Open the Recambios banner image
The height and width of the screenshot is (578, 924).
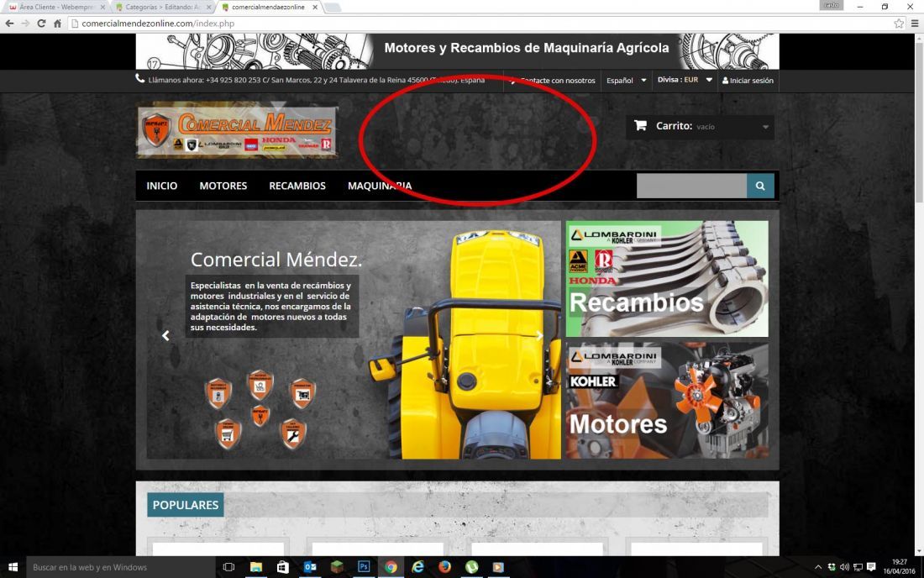[667, 279]
